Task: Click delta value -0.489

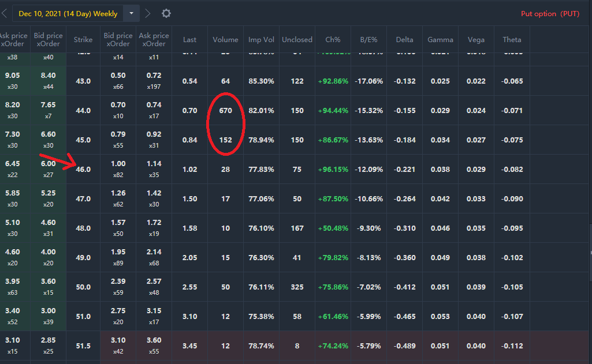Action: 404,346
